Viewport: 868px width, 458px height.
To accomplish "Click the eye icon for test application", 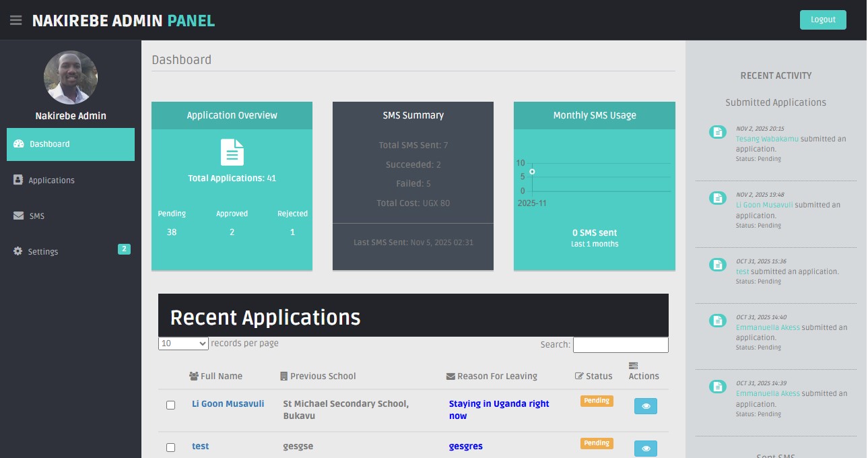I will pyautogui.click(x=645, y=449).
